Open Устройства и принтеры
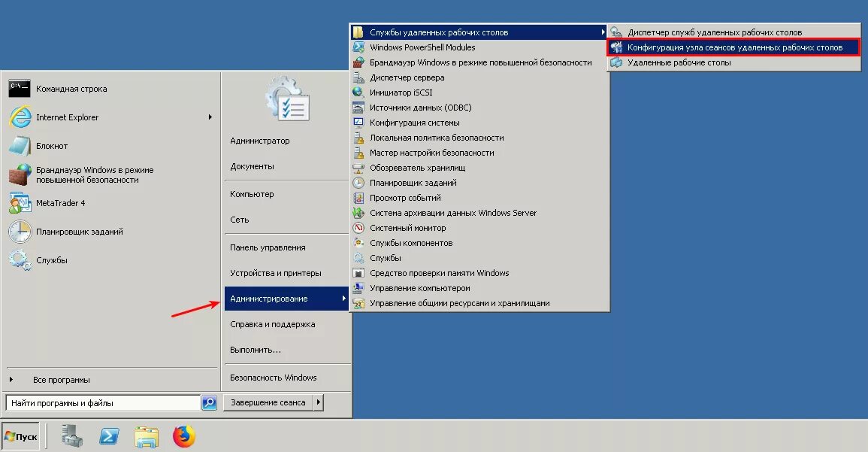This screenshot has height=452, width=868. point(275,273)
